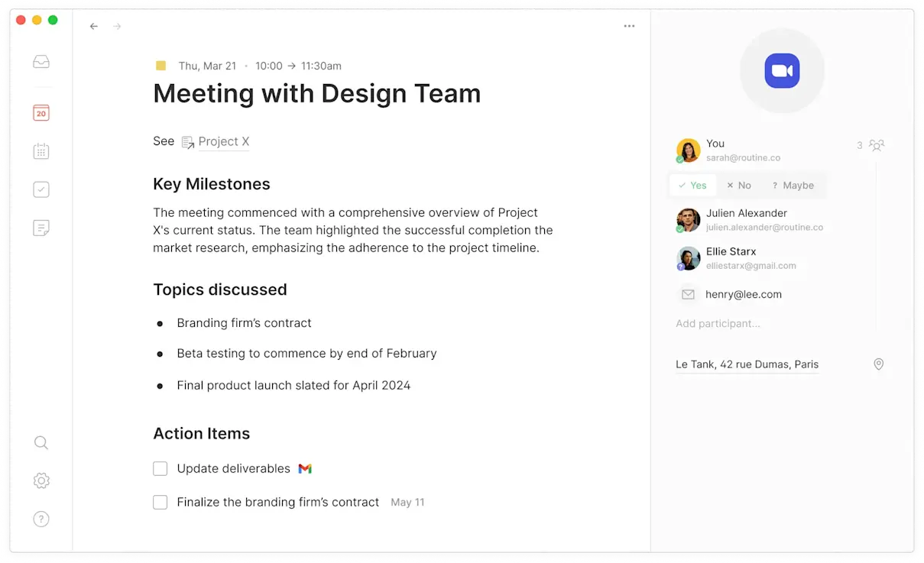Click the 10:00 start time
The width and height of the screenshot is (924, 563).
pyautogui.click(x=269, y=66)
